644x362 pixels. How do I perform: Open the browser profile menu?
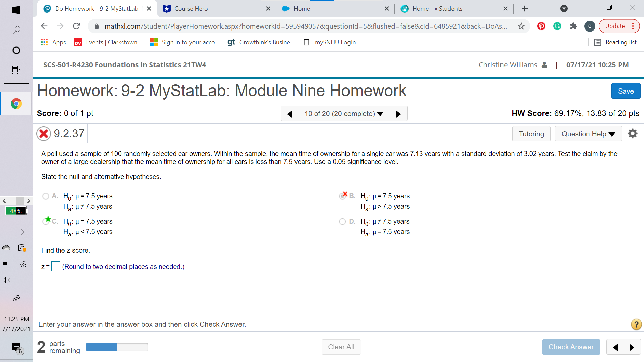point(590,26)
